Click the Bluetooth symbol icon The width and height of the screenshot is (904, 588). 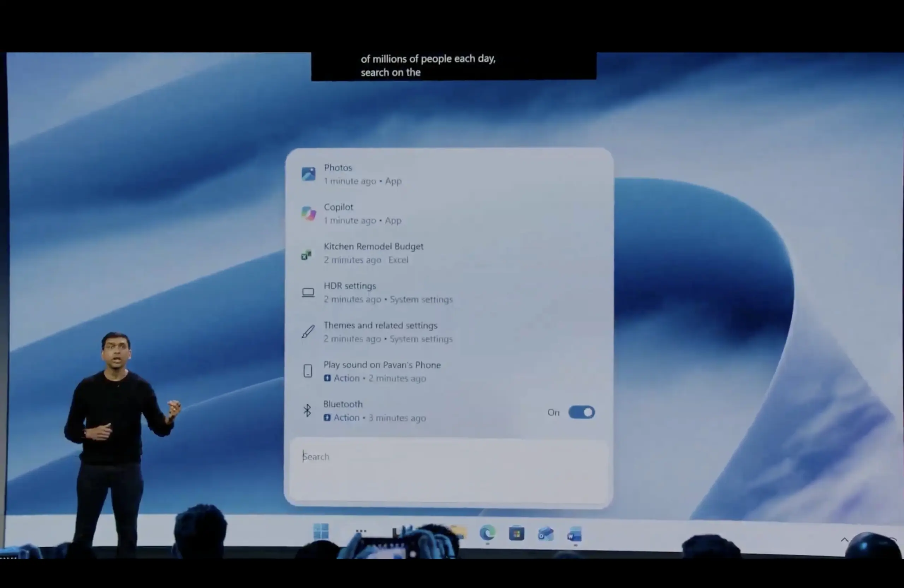[x=307, y=410]
